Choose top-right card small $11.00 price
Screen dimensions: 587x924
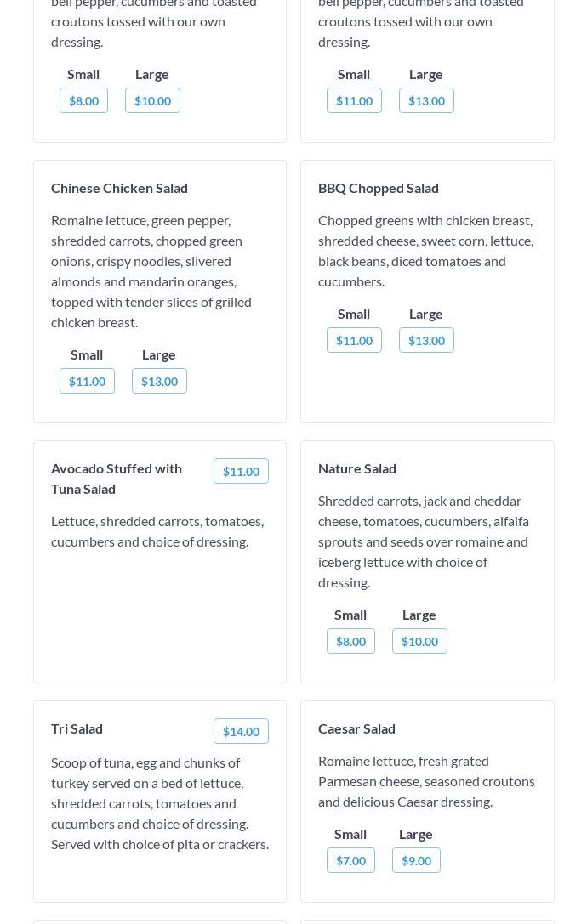coord(354,100)
